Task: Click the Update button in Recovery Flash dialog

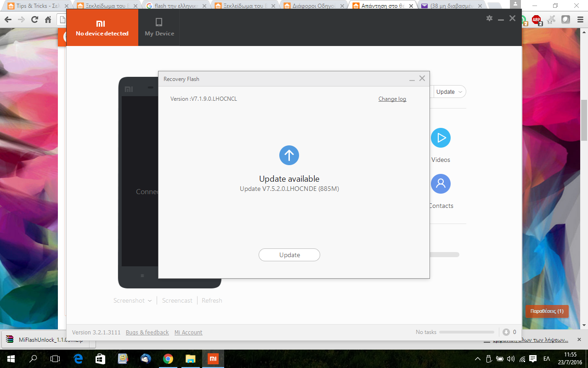Action: tap(289, 255)
